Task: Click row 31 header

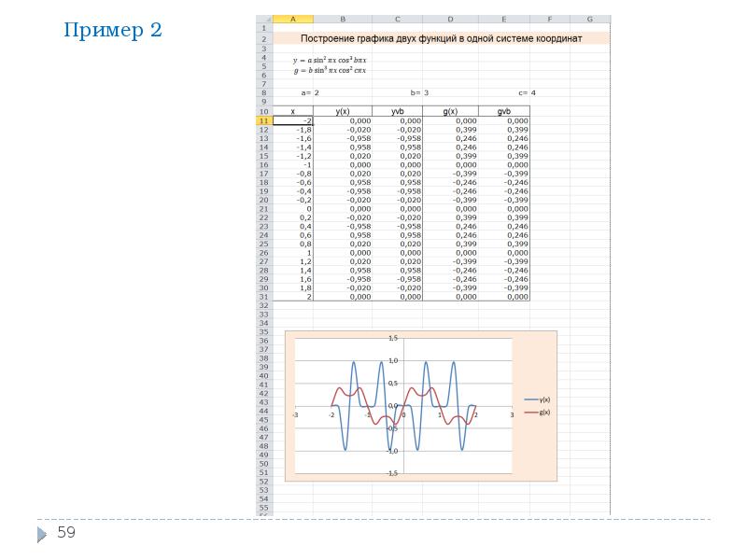Action: 263,296
